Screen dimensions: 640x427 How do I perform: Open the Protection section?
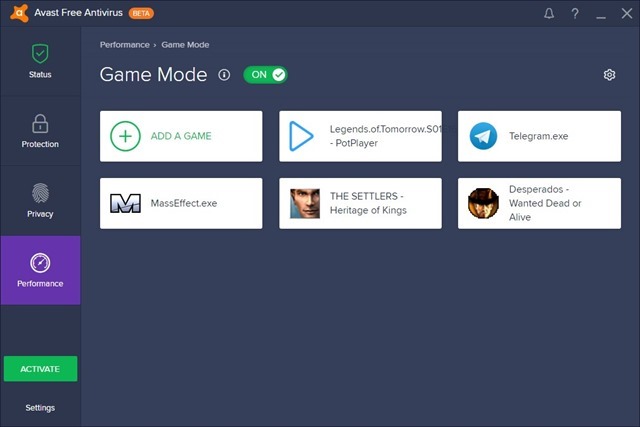click(x=40, y=131)
